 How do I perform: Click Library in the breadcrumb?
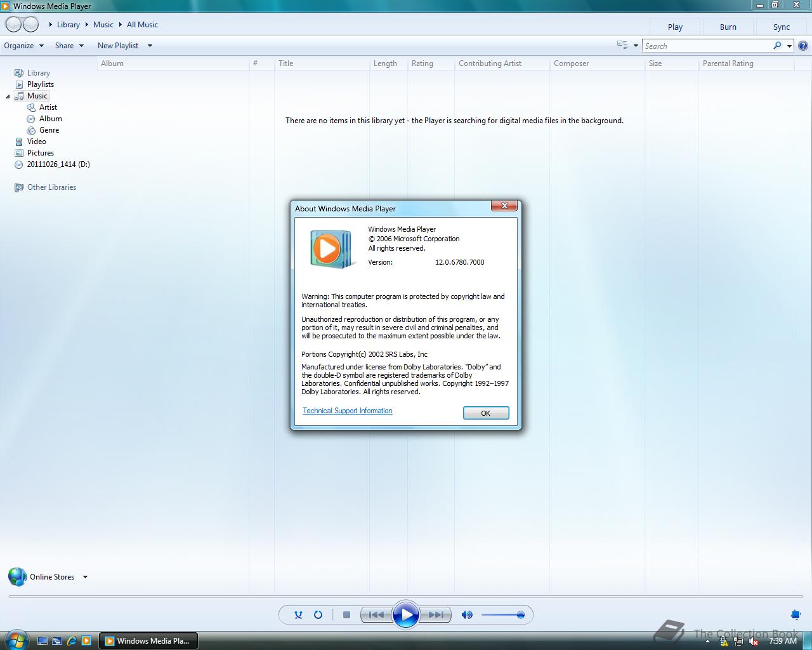pos(69,25)
